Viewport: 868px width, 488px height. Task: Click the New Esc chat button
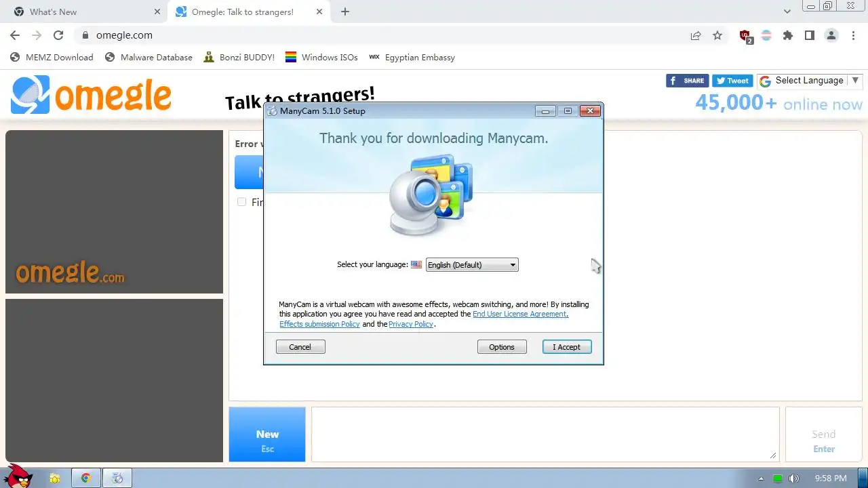(x=267, y=434)
